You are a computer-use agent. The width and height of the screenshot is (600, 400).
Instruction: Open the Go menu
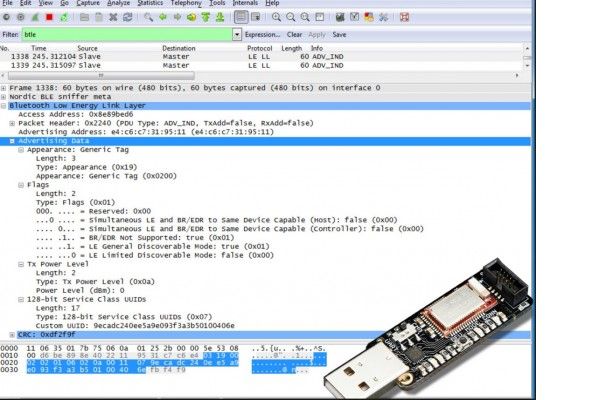click(64, 3)
